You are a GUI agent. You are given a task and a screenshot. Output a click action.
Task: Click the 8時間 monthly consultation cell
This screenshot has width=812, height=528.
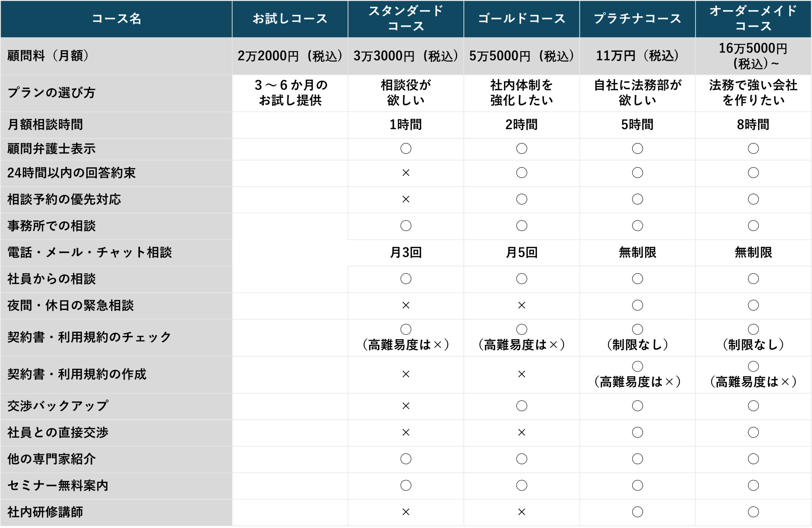tap(753, 125)
